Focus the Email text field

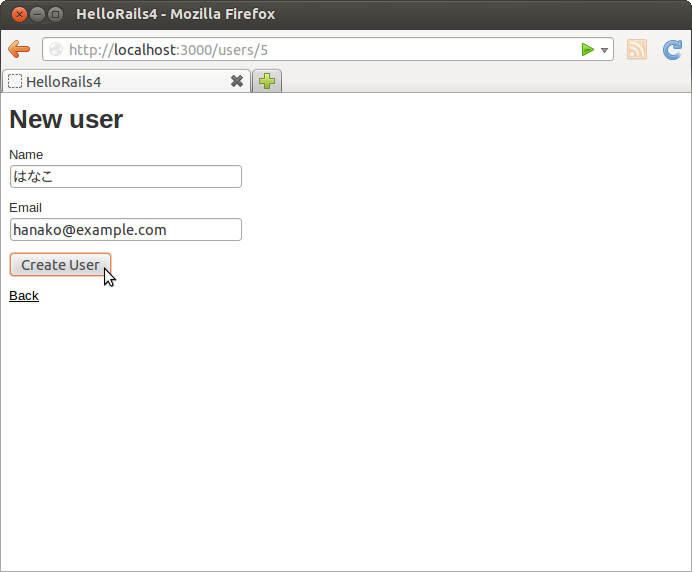click(125, 230)
